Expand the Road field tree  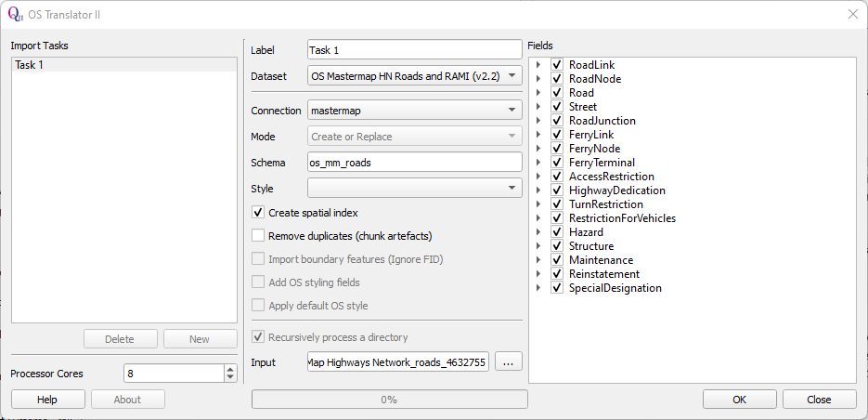(x=538, y=93)
